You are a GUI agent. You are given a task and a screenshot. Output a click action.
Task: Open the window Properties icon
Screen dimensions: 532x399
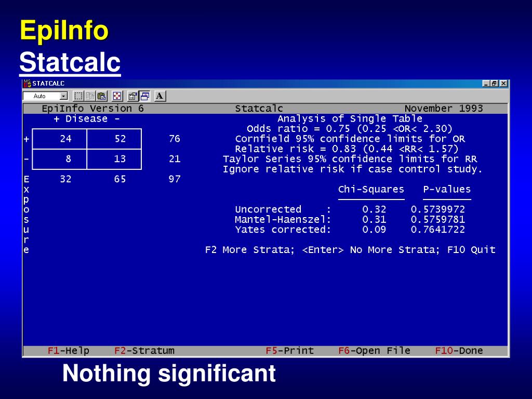(132, 96)
